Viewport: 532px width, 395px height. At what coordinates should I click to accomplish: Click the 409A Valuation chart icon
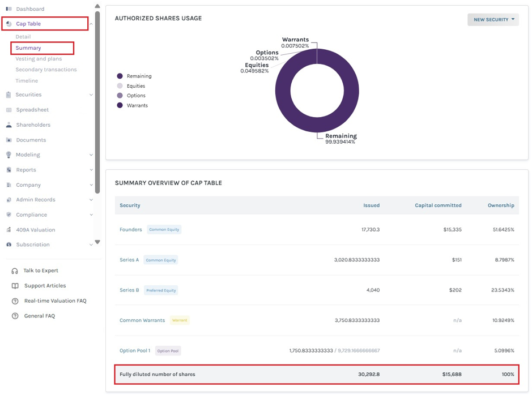pyautogui.click(x=9, y=230)
